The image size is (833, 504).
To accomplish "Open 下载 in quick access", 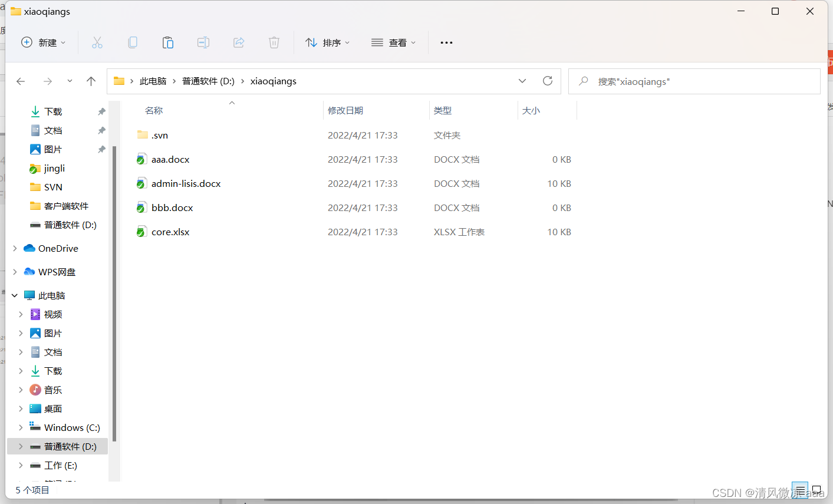I will [x=53, y=111].
